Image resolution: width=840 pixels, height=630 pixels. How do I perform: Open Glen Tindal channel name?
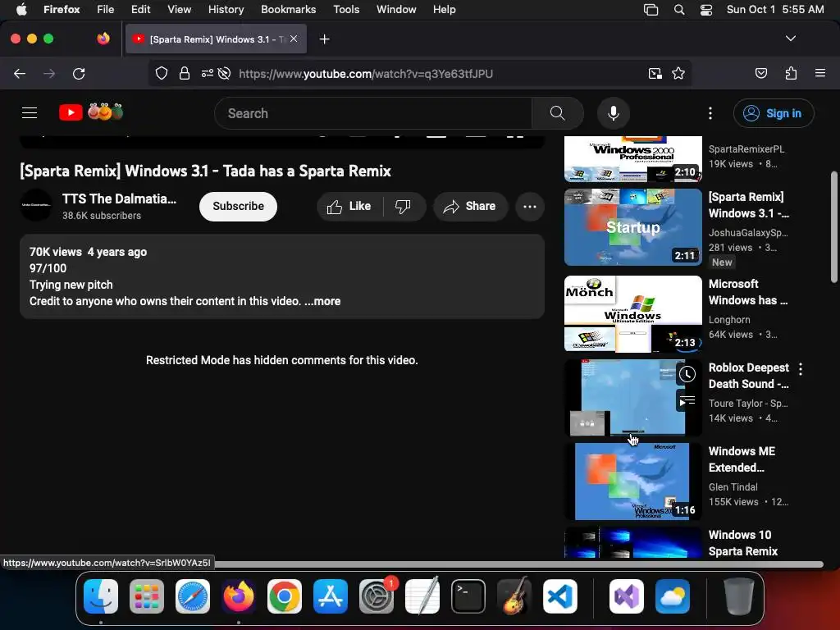733,487
